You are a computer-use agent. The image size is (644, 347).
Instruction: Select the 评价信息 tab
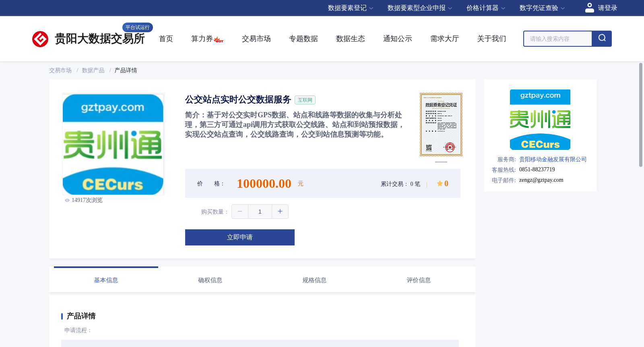[x=419, y=280]
